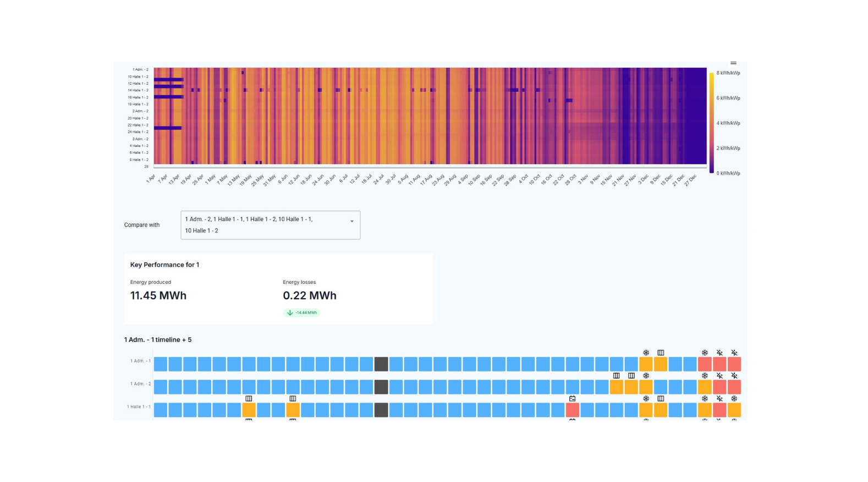Click the leftmost panel icon above 1 Adm. - 2 row
Image resolution: width=868 pixels, height=482 pixels.
point(616,376)
